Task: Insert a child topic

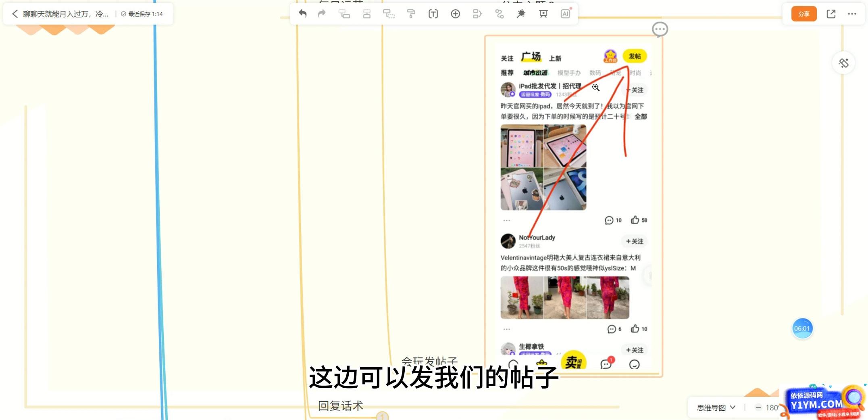Action: click(x=344, y=14)
